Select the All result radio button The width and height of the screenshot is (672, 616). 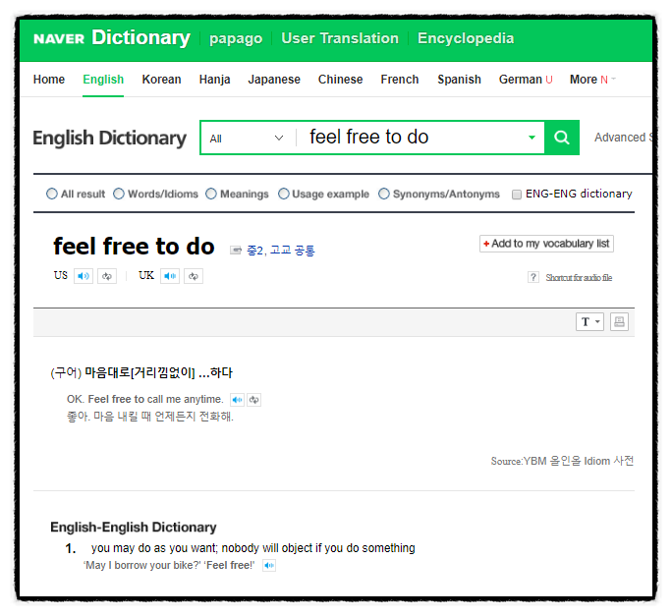tap(52, 194)
